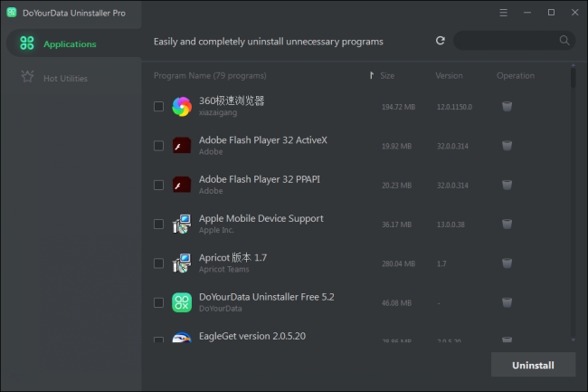Trash icon for Apple Mobile Device Support
The width and height of the screenshot is (588, 392).
[507, 224]
